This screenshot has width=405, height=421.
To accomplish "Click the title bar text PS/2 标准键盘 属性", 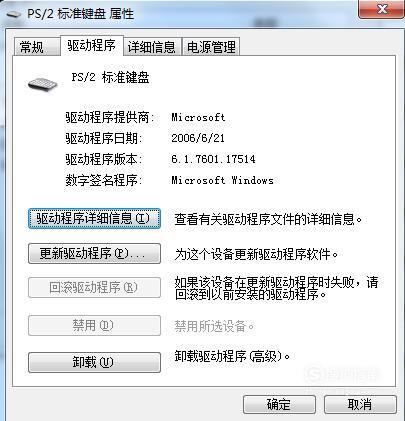I will pos(80,14).
